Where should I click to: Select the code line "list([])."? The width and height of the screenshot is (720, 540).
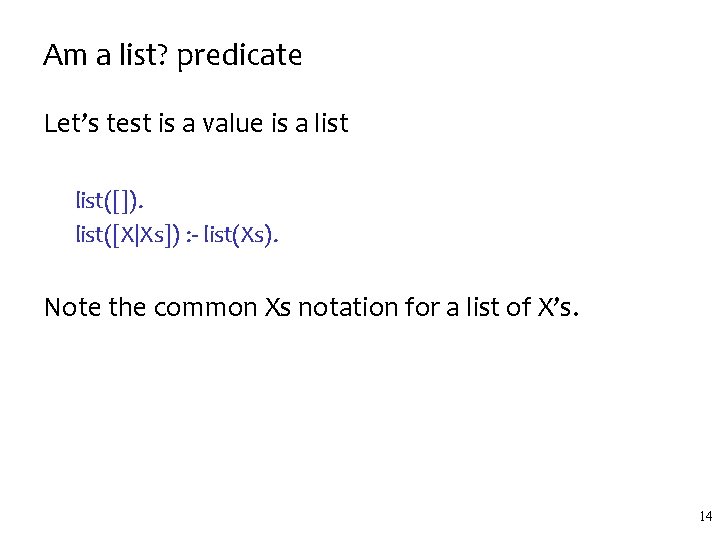109,204
